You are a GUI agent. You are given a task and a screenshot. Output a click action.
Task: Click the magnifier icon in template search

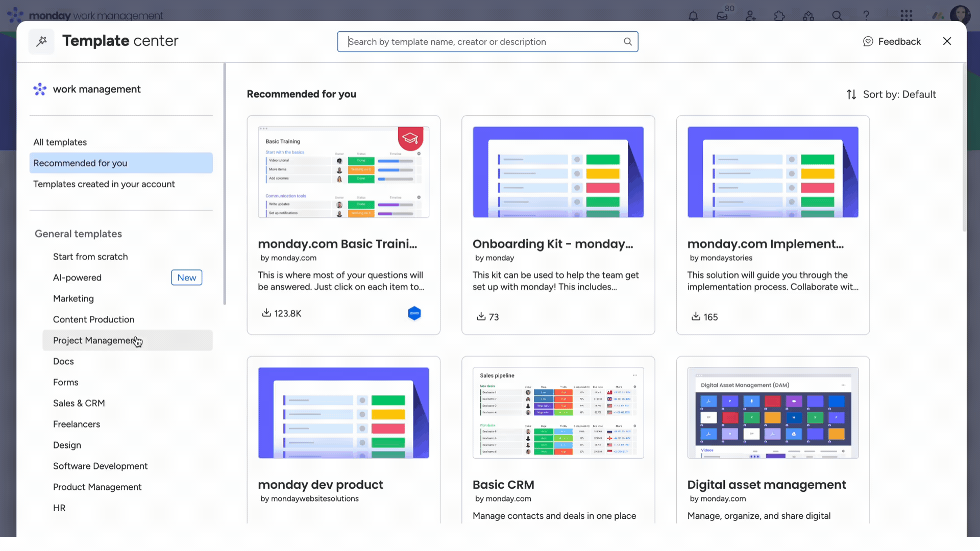point(628,42)
